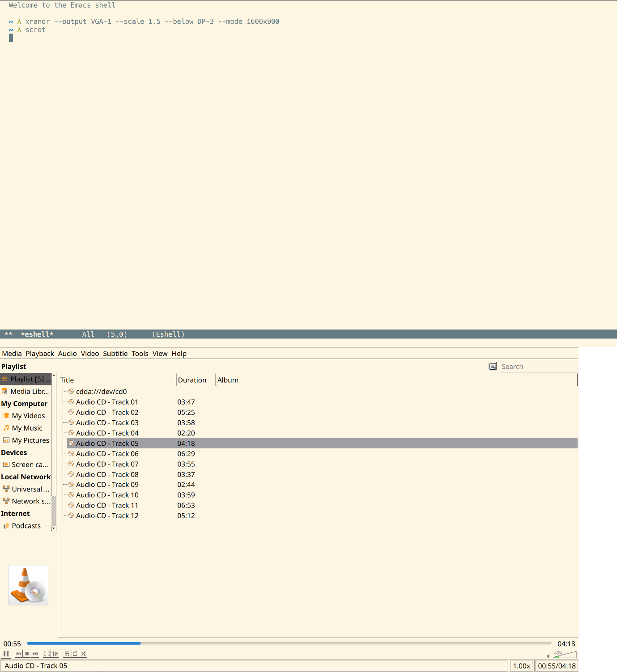Image resolution: width=617 pixels, height=672 pixels.
Task: Select Network streams in sidebar
Action: point(26,501)
